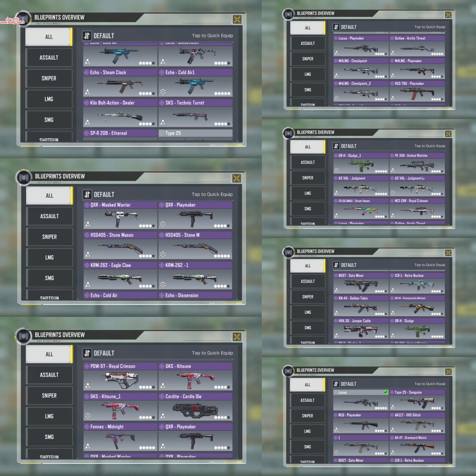Quick equip FR .556 - Undead Watcher blueprint
This screenshot has width=476, height=476.
417,163
